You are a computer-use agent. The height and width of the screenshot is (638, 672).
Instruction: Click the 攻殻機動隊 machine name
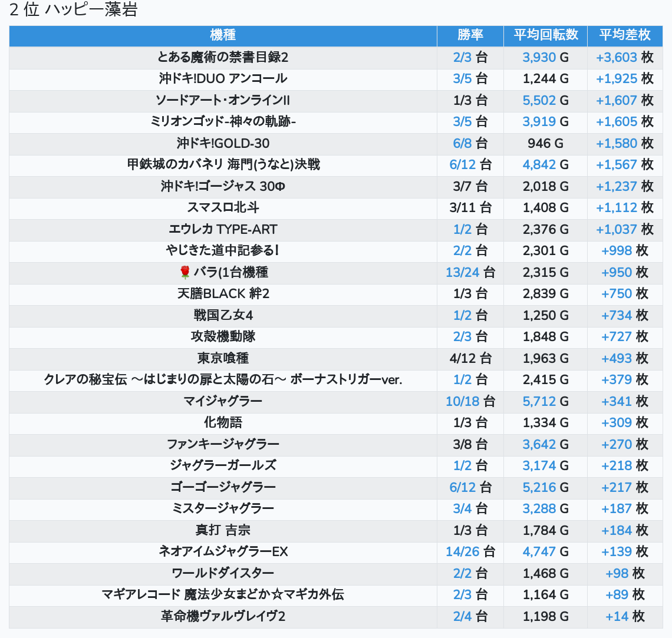223,336
